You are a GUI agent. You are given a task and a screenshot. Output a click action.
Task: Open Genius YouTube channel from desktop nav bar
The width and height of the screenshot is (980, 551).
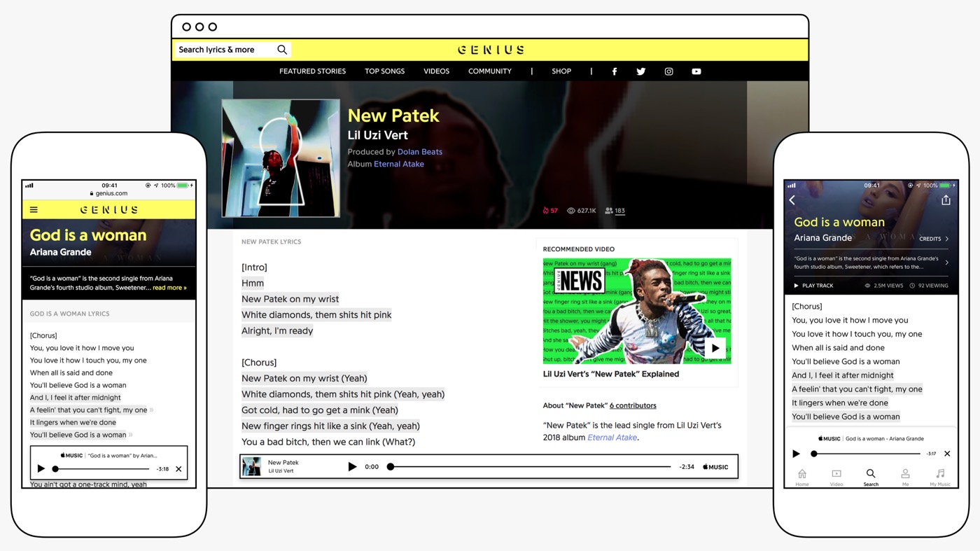696,71
